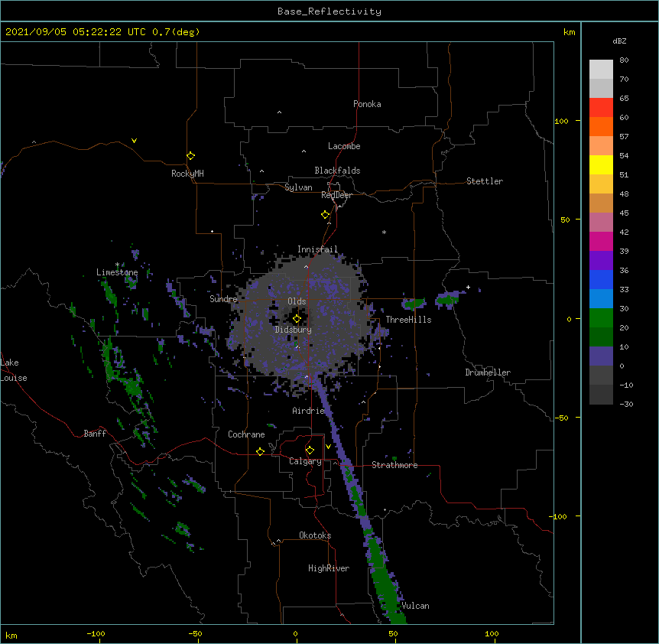
Task: Click the ThreeHills label
Action: click(x=408, y=320)
